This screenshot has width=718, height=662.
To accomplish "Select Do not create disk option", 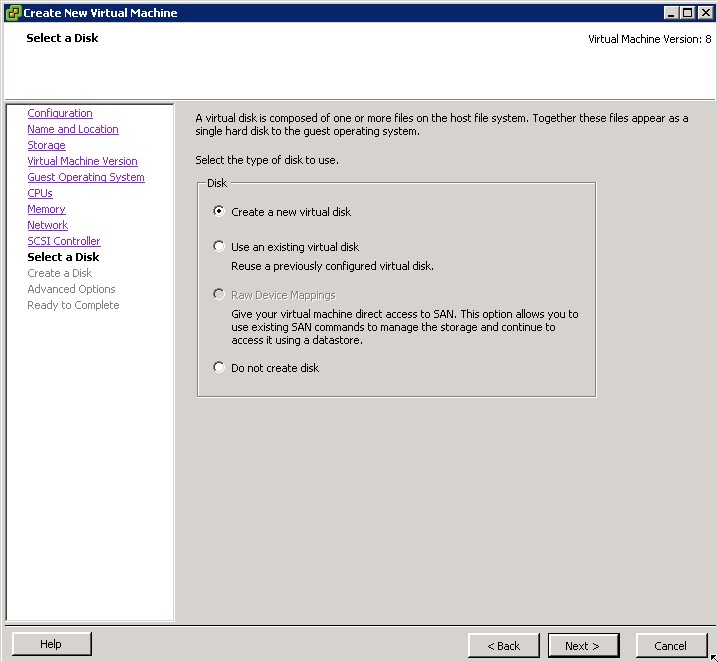I will pyautogui.click(x=220, y=368).
